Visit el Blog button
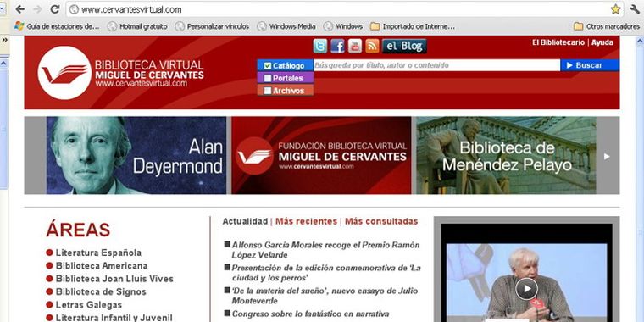644x322 pixels. click(x=404, y=46)
